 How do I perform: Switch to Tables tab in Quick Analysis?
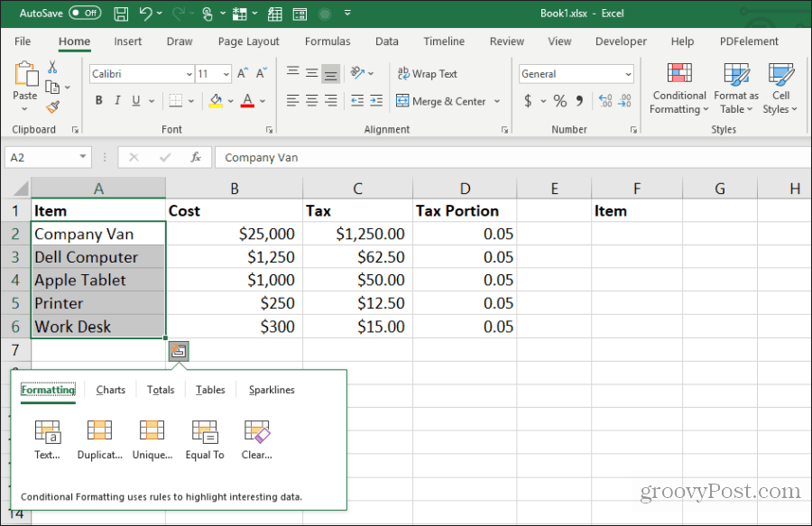(x=210, y=390)
